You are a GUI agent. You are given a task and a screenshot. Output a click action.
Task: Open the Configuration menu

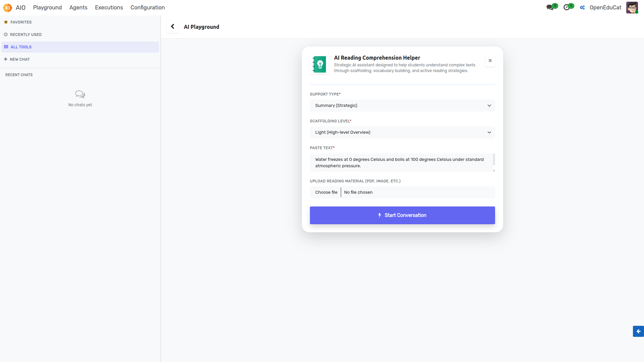(148, 7)
